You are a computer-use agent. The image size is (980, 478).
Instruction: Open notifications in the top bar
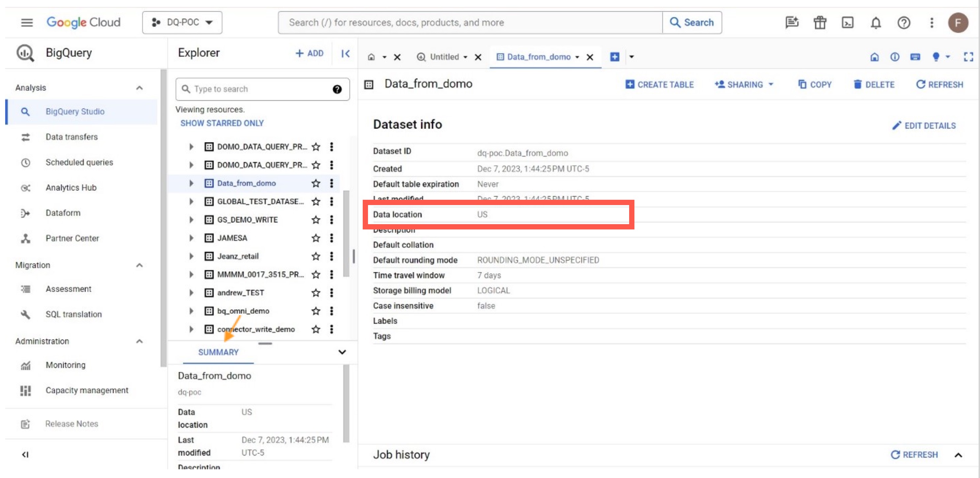click(x=875, y=23)
